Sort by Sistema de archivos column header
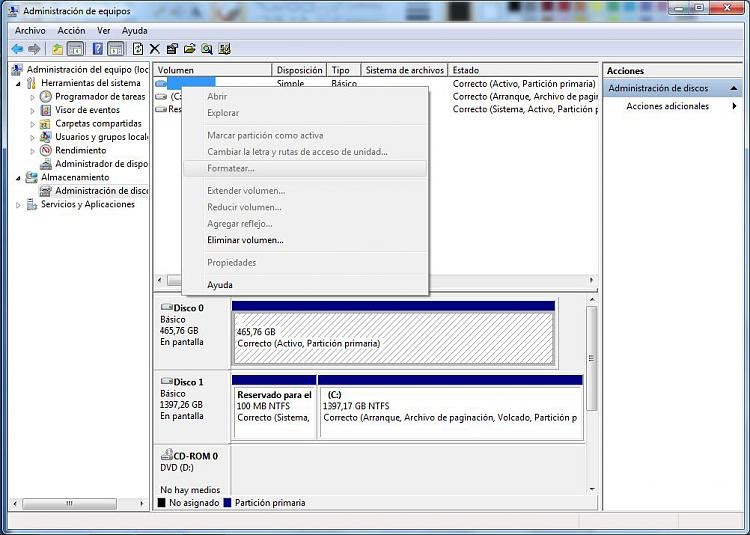This screenshot has width=750, height=535. [x=405, y=70]
